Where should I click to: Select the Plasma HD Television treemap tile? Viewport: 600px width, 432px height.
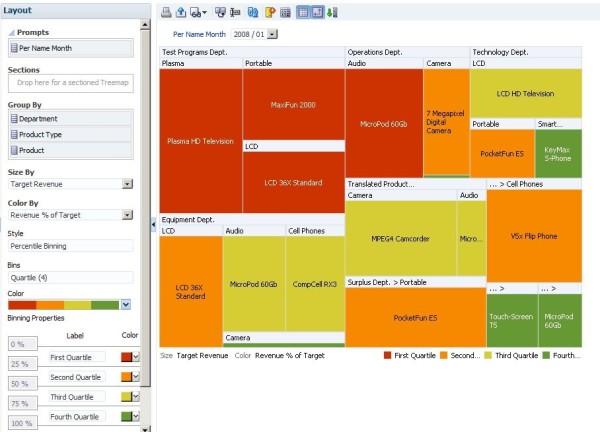pos(201,141)
